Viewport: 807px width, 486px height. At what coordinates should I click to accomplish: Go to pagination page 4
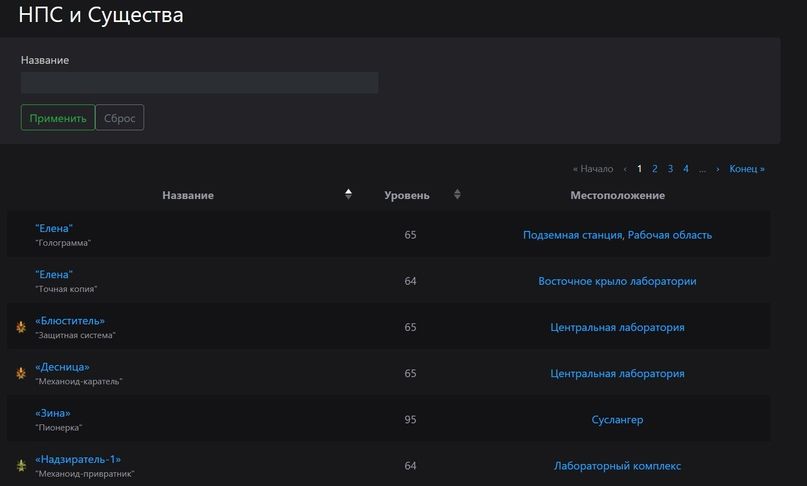click(686, 168)
